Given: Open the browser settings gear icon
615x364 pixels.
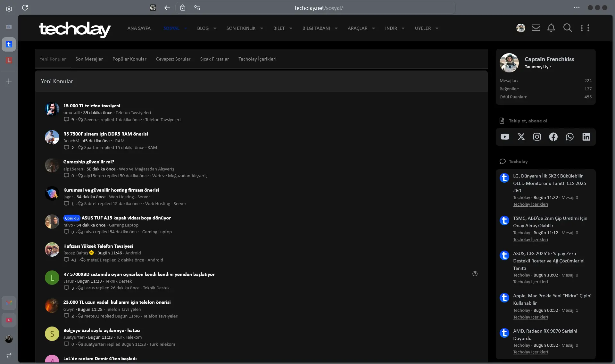Looking at the screenshot, I should (x=9, y=9).
